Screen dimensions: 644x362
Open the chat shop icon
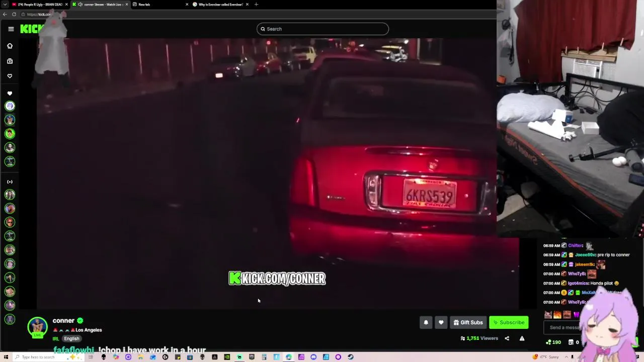click(x=571, y=342)
